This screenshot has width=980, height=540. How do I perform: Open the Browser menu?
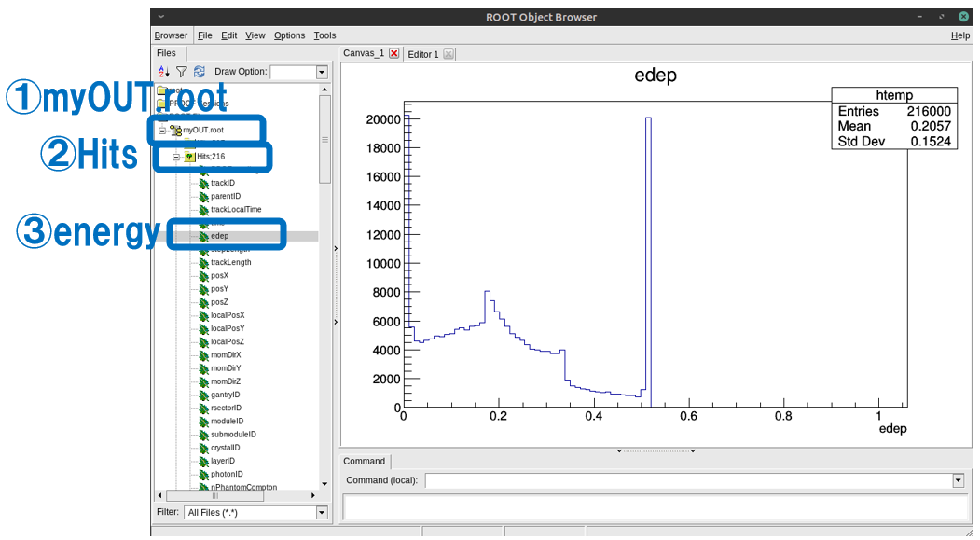[x=171, y=35]
